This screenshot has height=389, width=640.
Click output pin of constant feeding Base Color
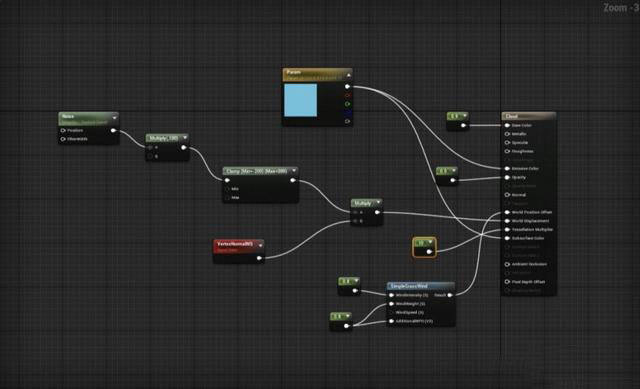pyautogui.click(x=463, y=125)
